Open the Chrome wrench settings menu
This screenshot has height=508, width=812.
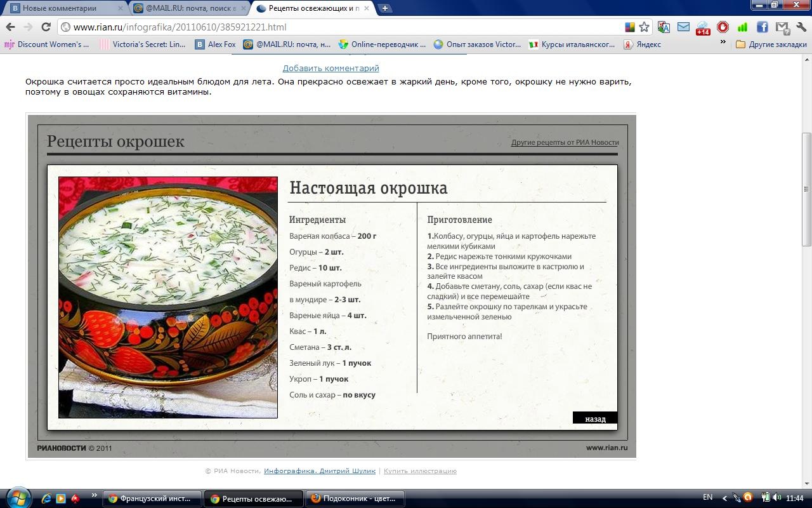801,27
